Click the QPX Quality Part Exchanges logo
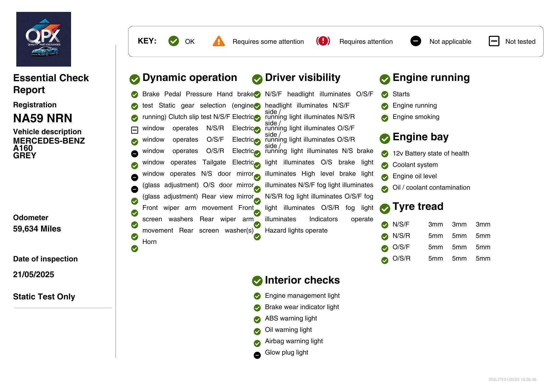Viewport: 555px width, 392px height. (x=44, y=39)
